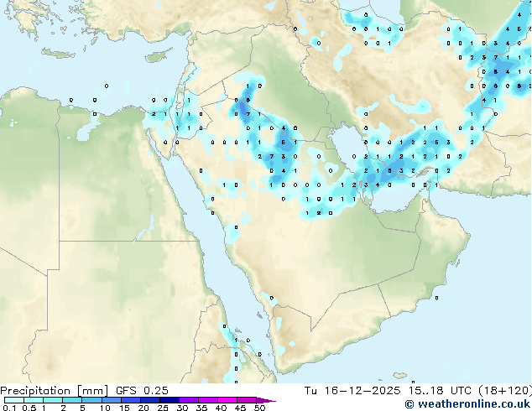Click the 40–45 mm magenta legend box

point(227,400)
